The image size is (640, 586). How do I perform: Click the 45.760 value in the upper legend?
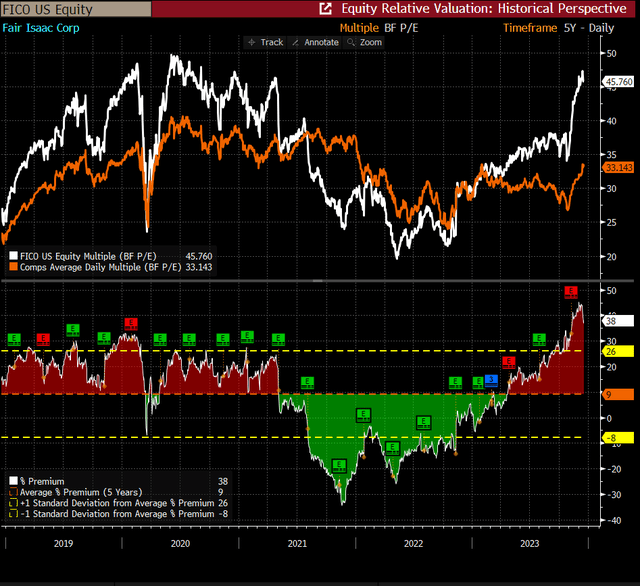click(x=199, y=256)
